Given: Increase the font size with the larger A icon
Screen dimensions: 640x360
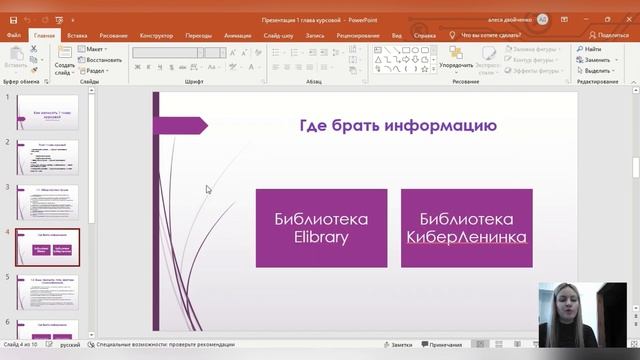Looking at the screenshot, I should 233,52.
